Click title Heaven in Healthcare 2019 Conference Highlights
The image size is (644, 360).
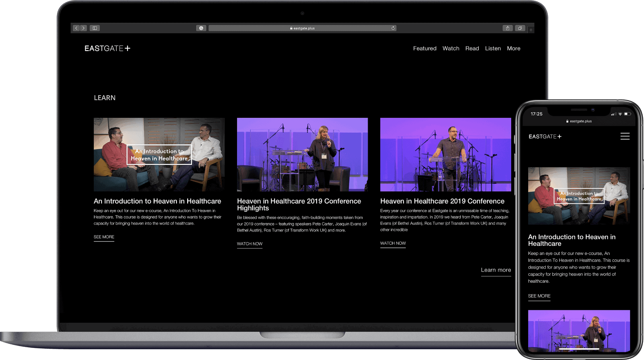299,205
